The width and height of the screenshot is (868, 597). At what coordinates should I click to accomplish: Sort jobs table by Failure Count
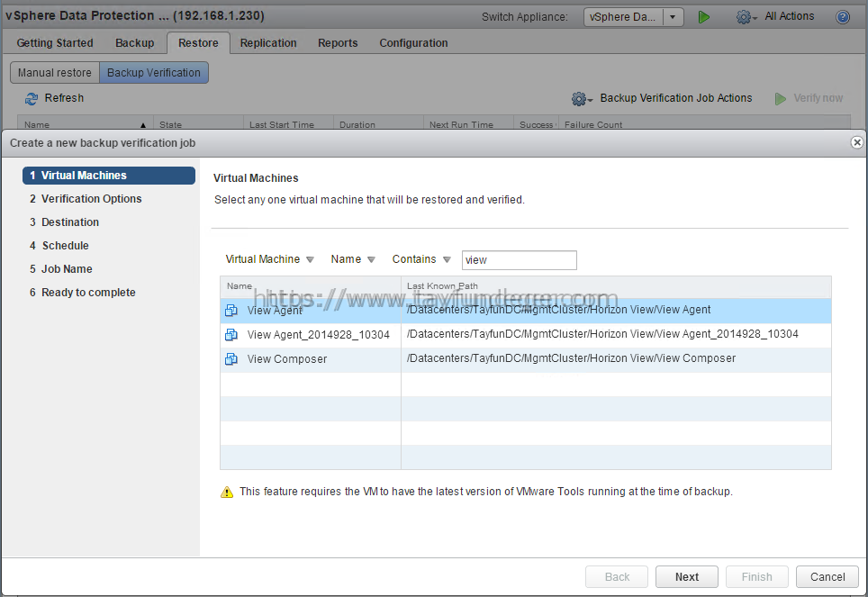[x=704, y=124]
